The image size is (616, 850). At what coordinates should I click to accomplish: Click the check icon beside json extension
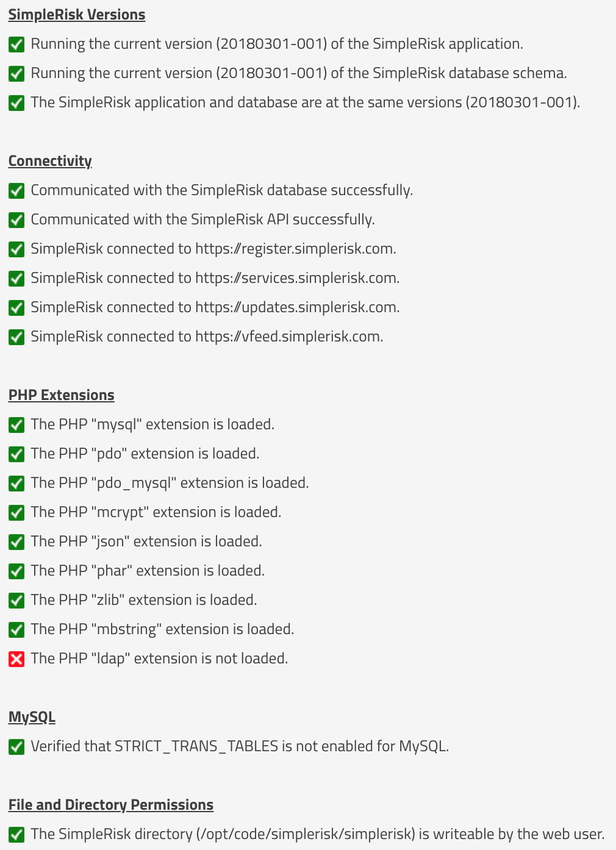[16, 541]
